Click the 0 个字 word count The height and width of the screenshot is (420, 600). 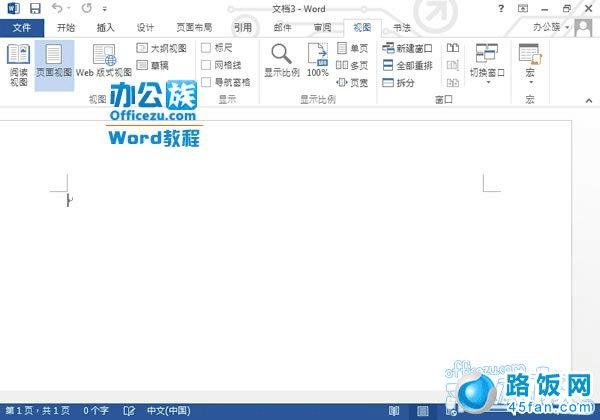[x=96, y=411]
